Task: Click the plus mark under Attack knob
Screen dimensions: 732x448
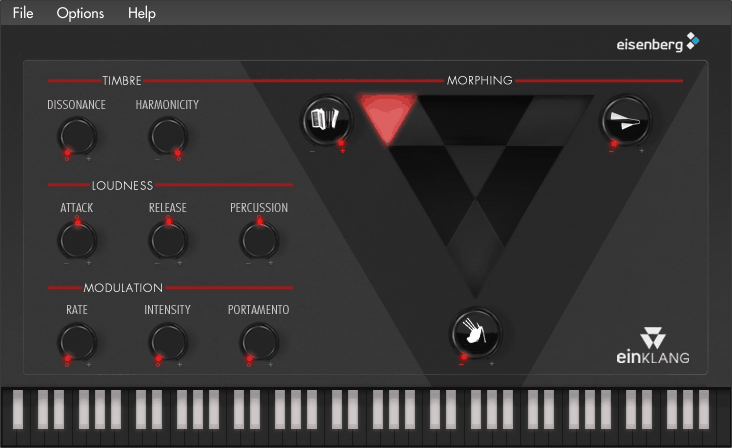Action: (89, 263)
